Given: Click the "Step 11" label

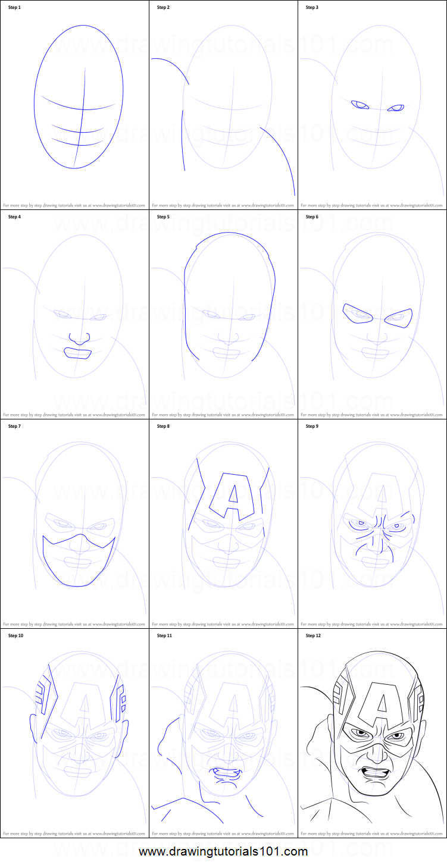Looking at the screenshot, I should click(165, 636).
